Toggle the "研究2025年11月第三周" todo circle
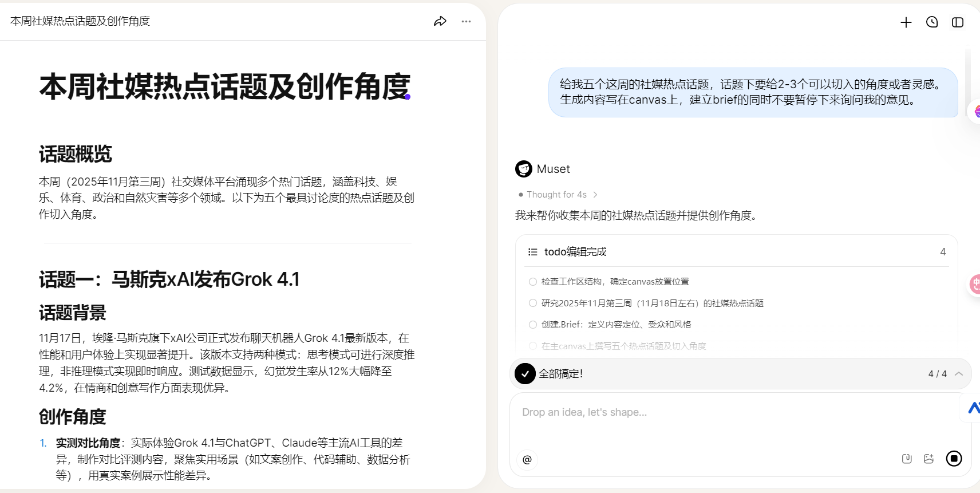 pos(533,303)
